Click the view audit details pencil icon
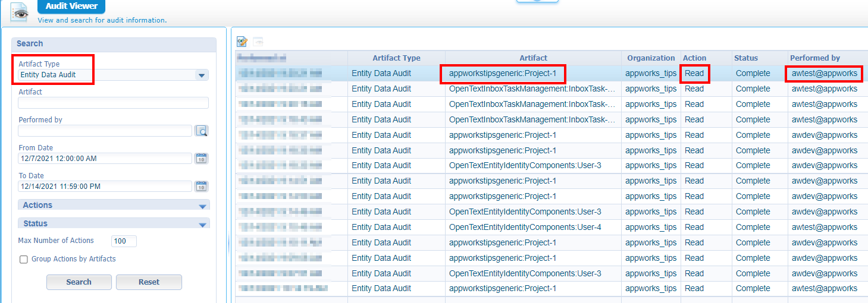This screenshot has height=303, width=868. pyautogui.click(x=242, y=42)
